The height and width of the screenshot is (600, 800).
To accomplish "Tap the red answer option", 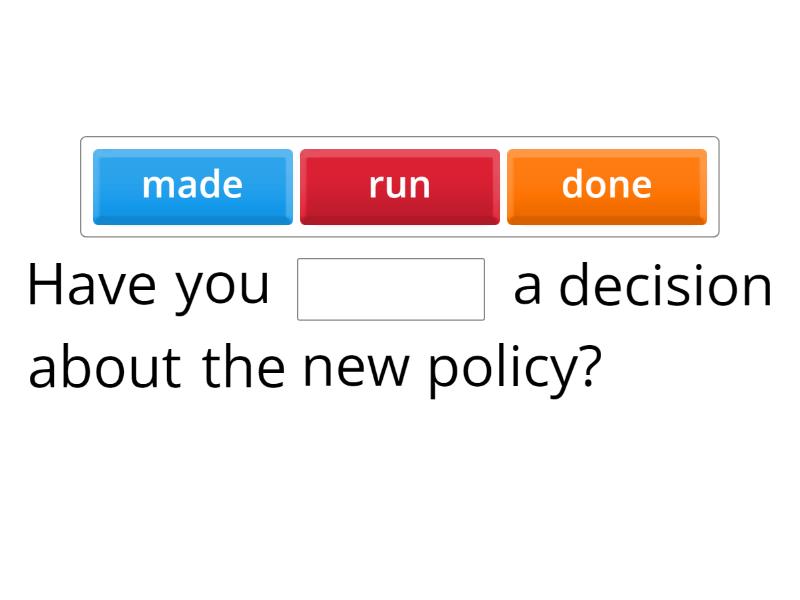I will pos(400,187).
